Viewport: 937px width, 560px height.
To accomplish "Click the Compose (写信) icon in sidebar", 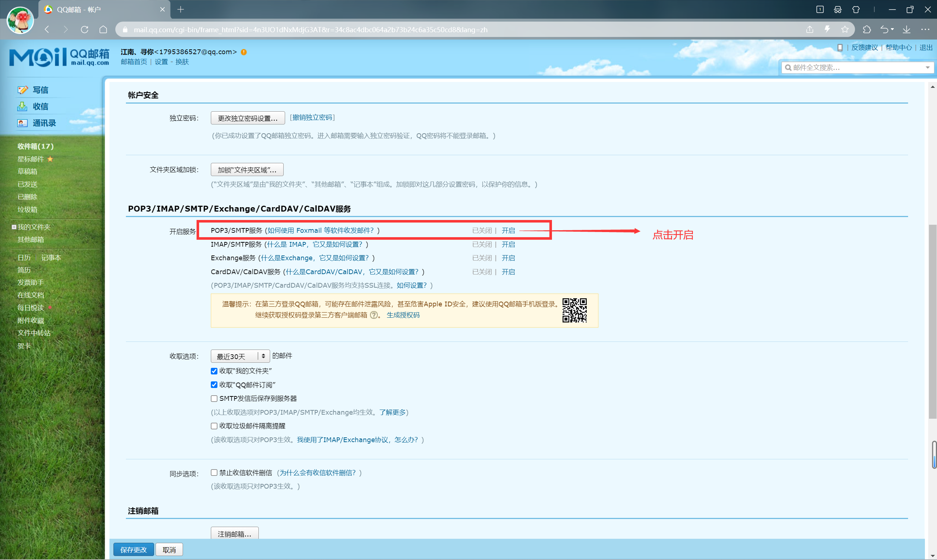I will (23, 90).
